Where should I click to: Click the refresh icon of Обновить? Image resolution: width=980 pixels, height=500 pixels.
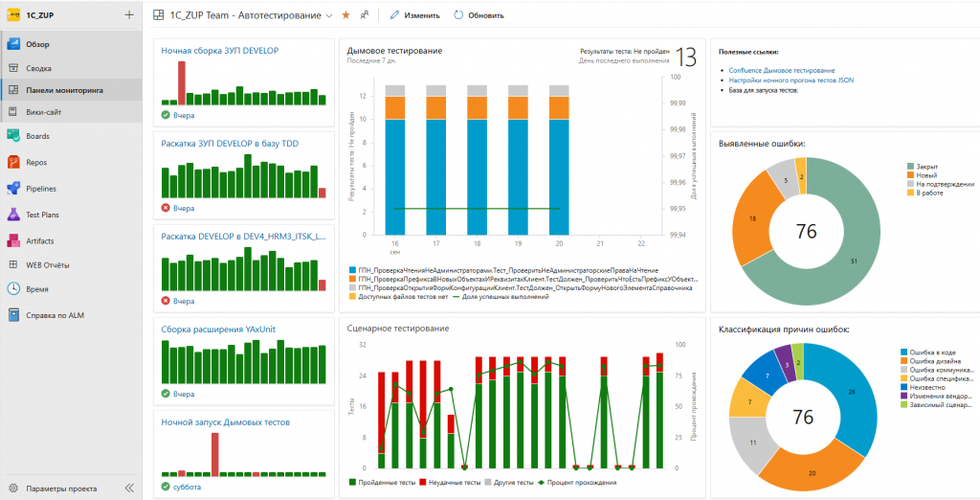click(458, 15)
